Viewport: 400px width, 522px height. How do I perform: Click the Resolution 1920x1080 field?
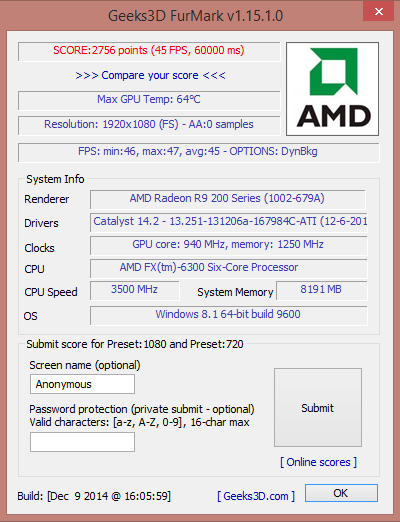coord(149,125)
